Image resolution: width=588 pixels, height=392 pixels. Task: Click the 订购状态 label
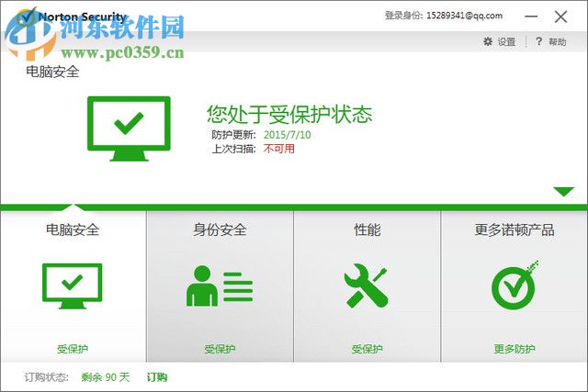(x=47, y=377)
